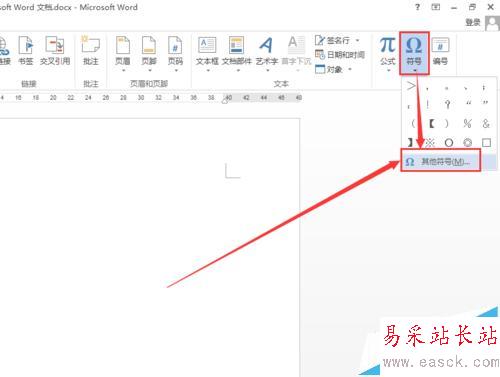Open Word Help question mark

pyautogui.click(x=417, y=7)
